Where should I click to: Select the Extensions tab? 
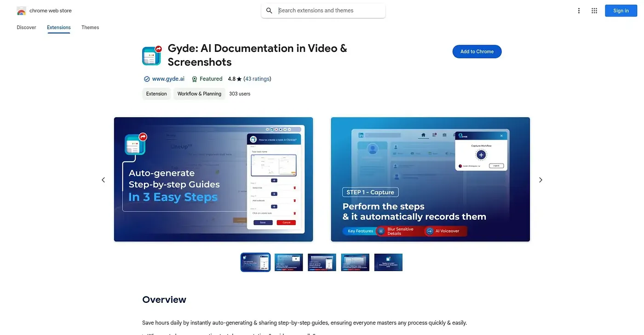point(59,28)
